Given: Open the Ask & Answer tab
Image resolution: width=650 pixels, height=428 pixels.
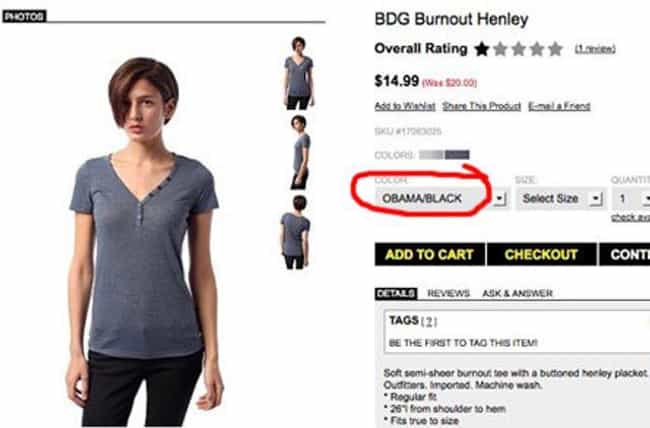Looking at the screenshot, I should click(x=517, y=293).
